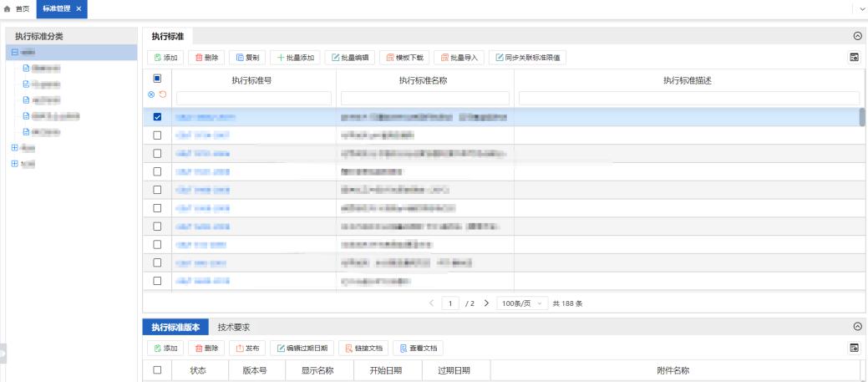The height and width of the screenshot is (382, 868).
Task: Go to the 首页 tab
Action: point(17,8)
